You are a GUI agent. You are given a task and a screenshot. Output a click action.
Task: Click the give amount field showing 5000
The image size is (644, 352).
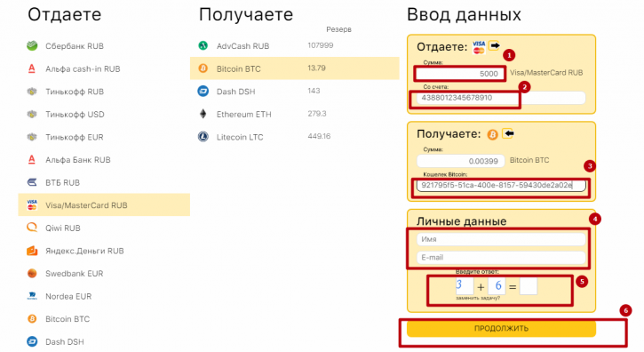click(460, 74)
